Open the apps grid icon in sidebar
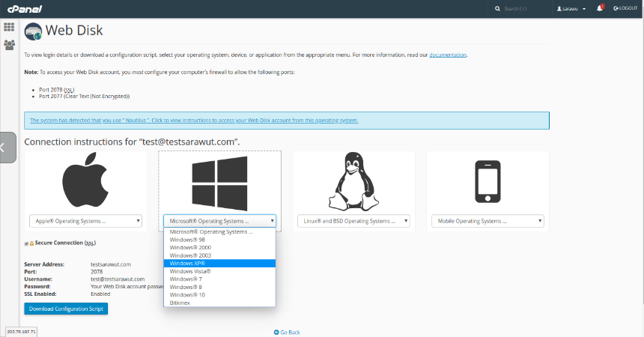The image size is (644, 337). 9,27
